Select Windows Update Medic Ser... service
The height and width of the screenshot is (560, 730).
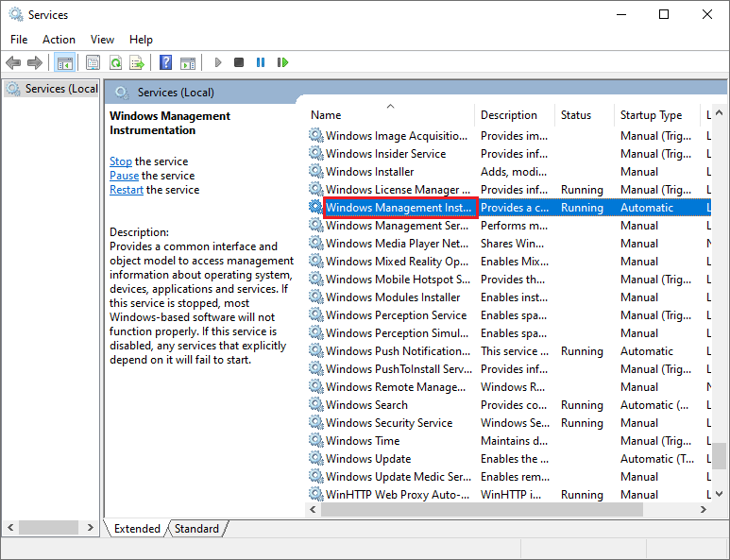[x=399, y=476]
